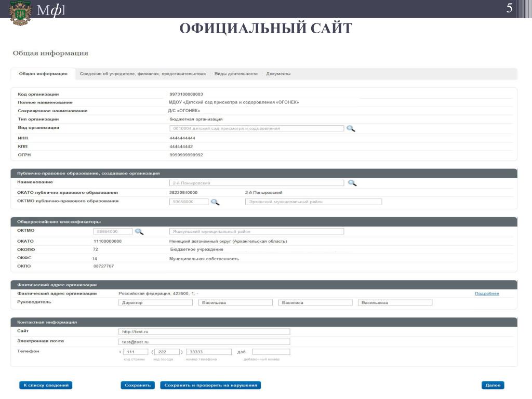Click the country code field 111
Image resolution: width=532 pixels, height=399 pixels.
[136, 352]
